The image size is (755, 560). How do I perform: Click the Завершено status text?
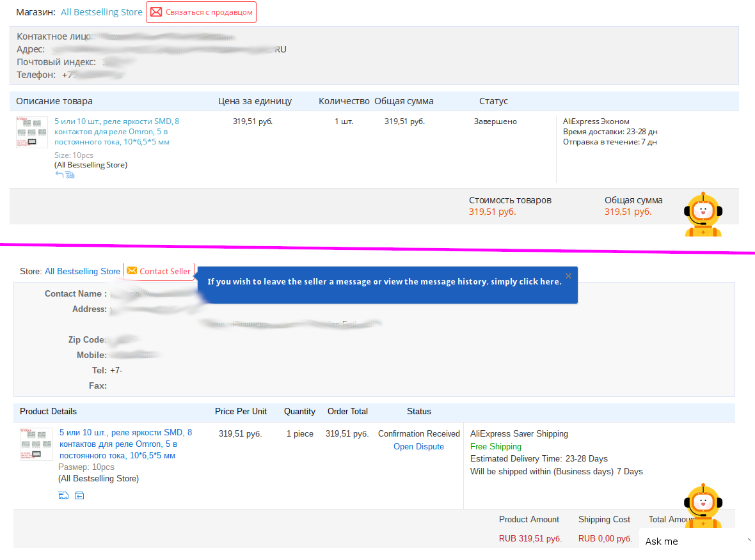tap(495, 121)
